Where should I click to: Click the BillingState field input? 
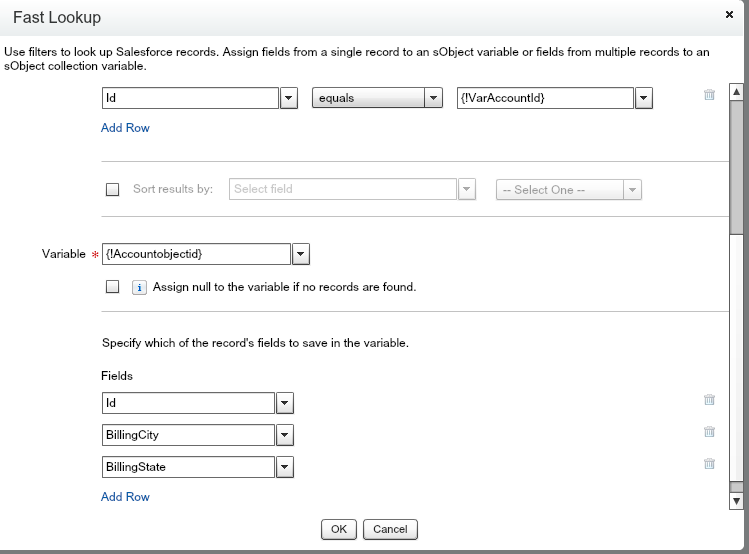point(188,467)
